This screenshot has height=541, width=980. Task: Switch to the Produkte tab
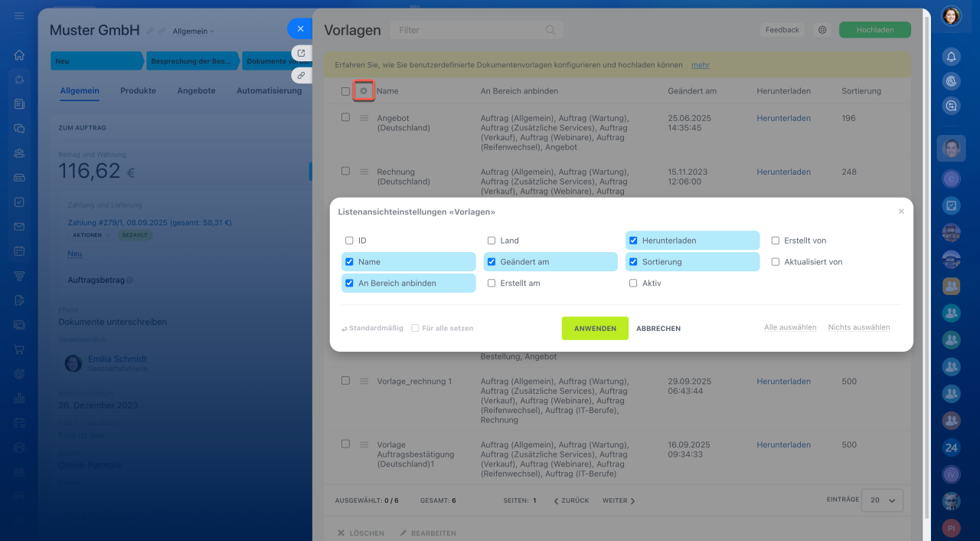tap(138, 90)
